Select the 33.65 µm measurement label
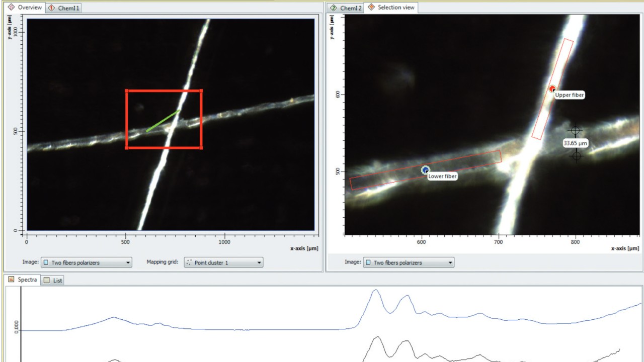644x362 pixels. [x=575, y=143]
